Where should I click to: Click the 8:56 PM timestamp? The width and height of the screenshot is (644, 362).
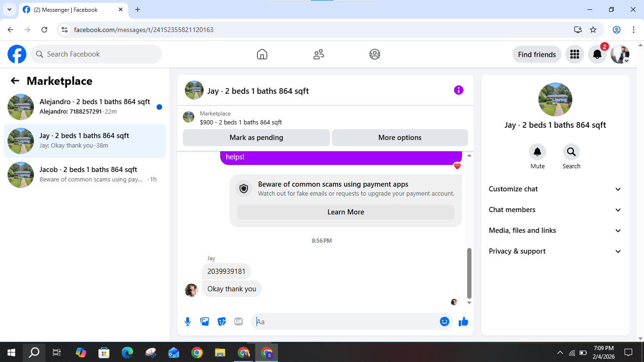(x=322, y=241)
